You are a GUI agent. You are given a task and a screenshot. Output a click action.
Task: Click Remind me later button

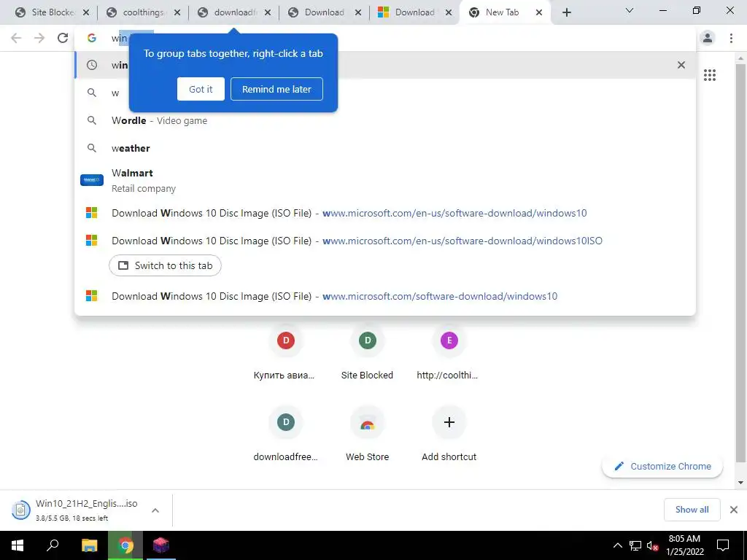[x=276, y=89]
